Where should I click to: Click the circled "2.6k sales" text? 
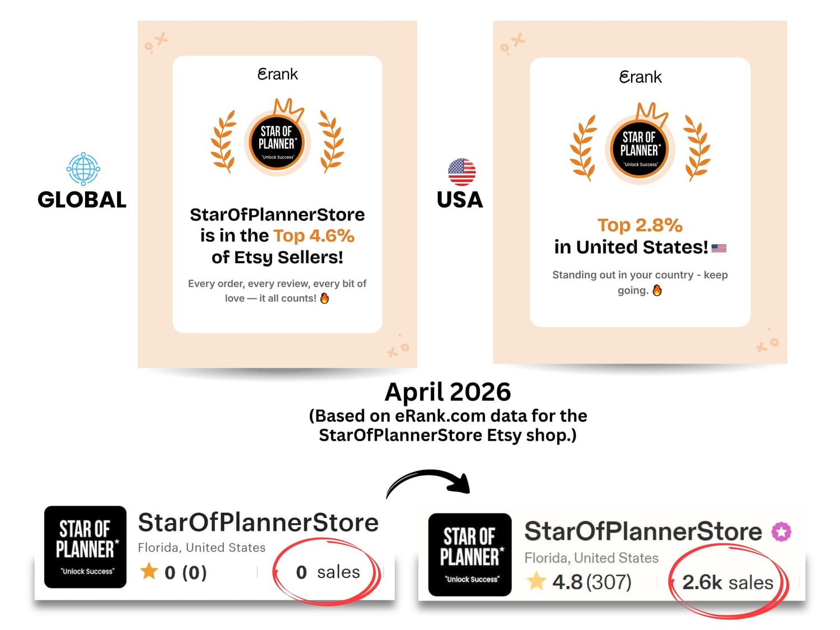[x=727, y=582]
